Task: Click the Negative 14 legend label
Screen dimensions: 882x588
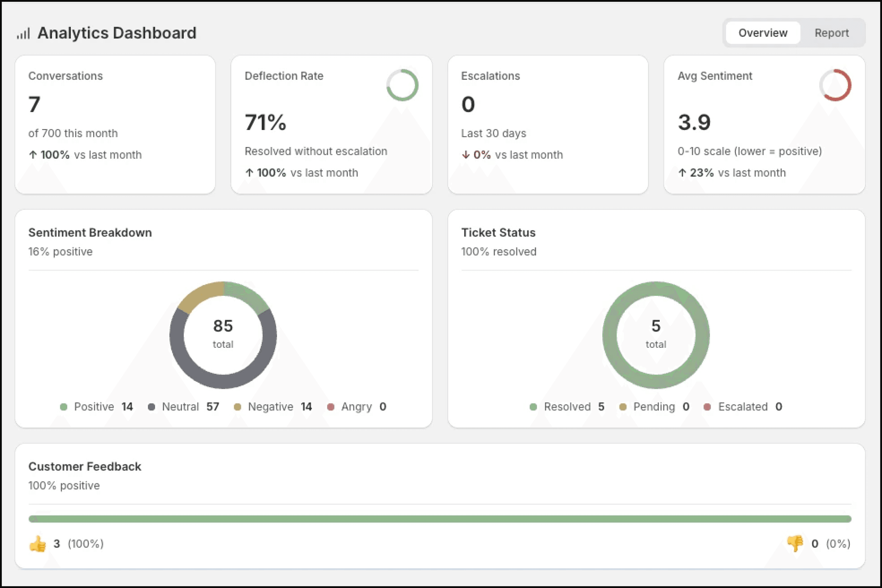Action: point(280,407)
